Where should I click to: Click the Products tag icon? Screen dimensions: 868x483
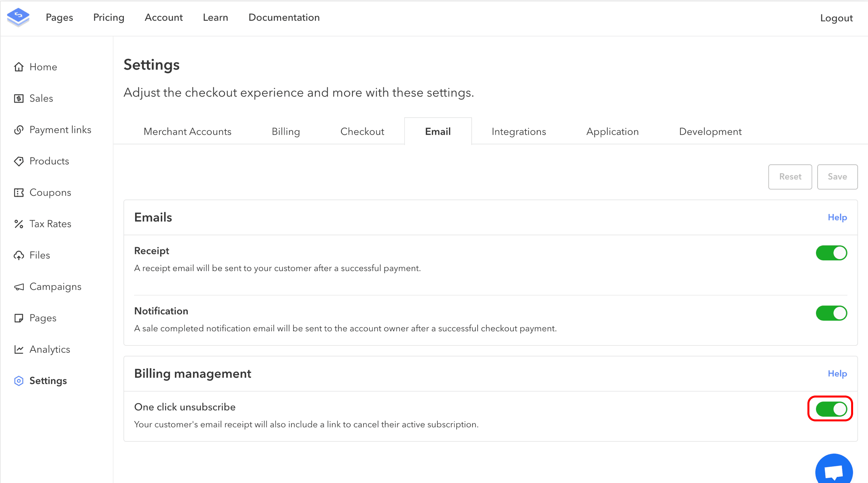[x=19, y=161]
